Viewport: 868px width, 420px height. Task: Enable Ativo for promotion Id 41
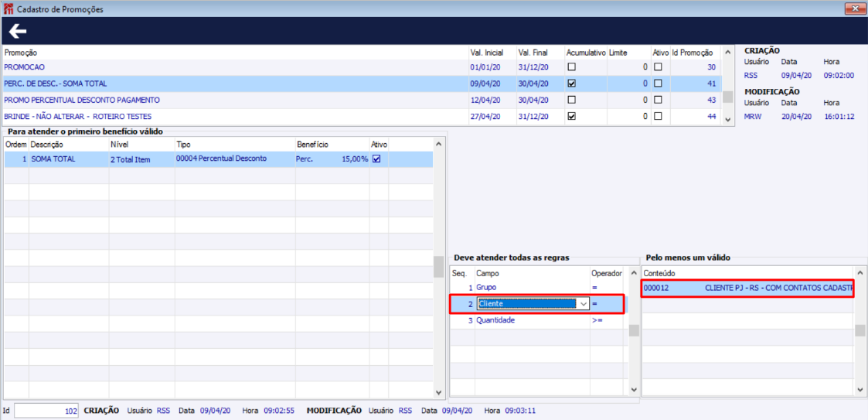click(x=659, y=84)
